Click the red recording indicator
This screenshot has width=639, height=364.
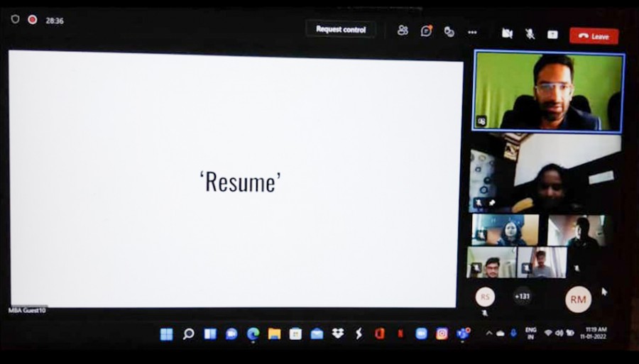pos(33,20)
